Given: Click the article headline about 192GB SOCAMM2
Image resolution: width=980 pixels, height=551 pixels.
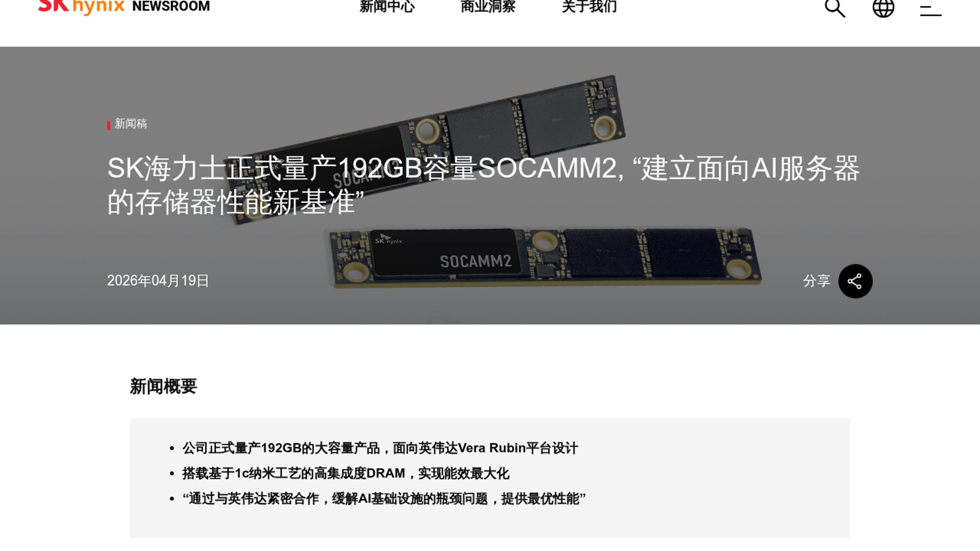Looking at the screenshot, I should (483, 185).
